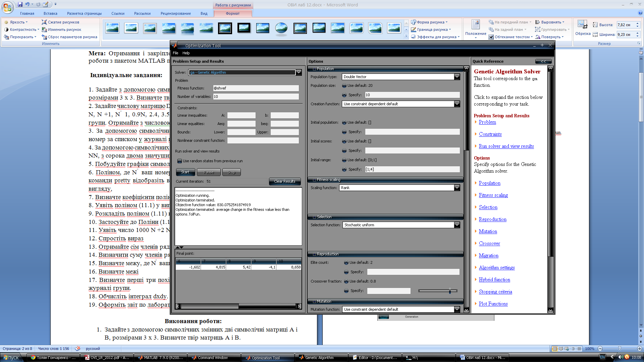The width and height of the screenshot is (644, 362).
Task: Open Help menu in Optimization Tool
Action: pos(186,53)
